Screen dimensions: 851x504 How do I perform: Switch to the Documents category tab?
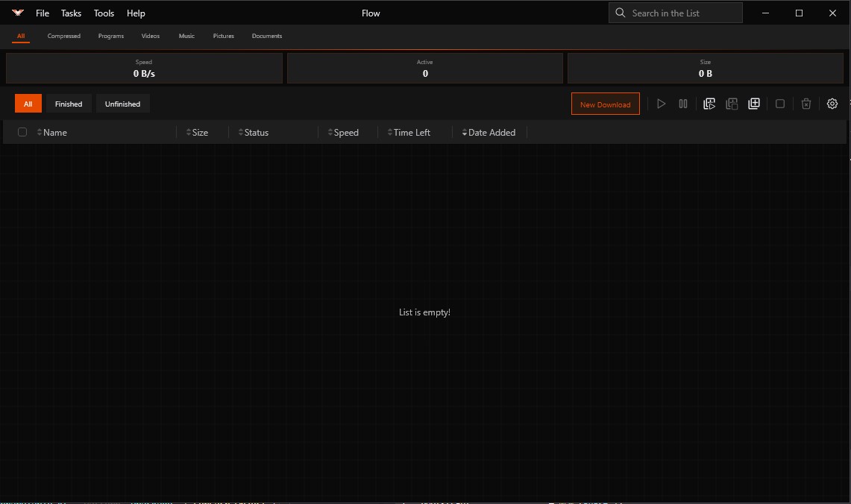tap(267, 36)
